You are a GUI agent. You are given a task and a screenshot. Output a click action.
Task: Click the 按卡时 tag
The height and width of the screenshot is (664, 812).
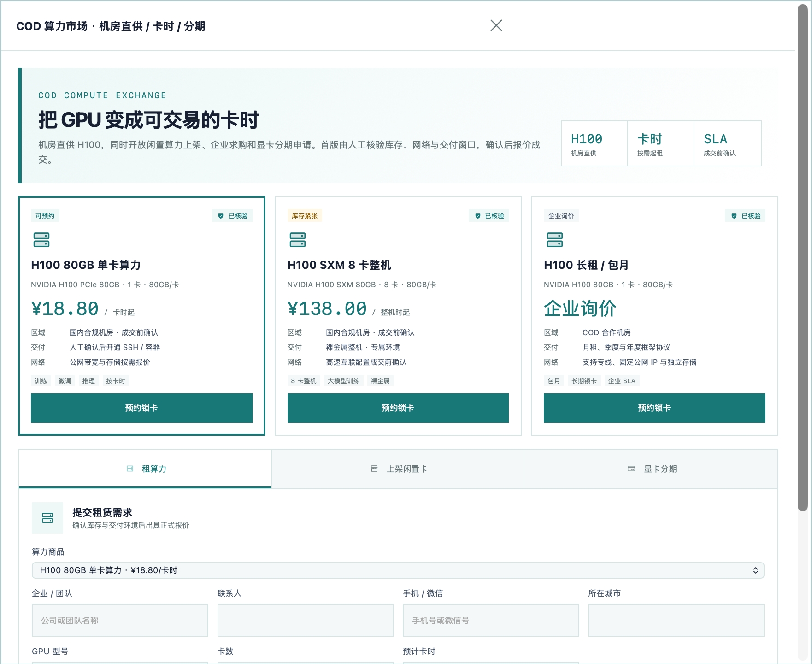pyautogui.click(x=116, y=381)
